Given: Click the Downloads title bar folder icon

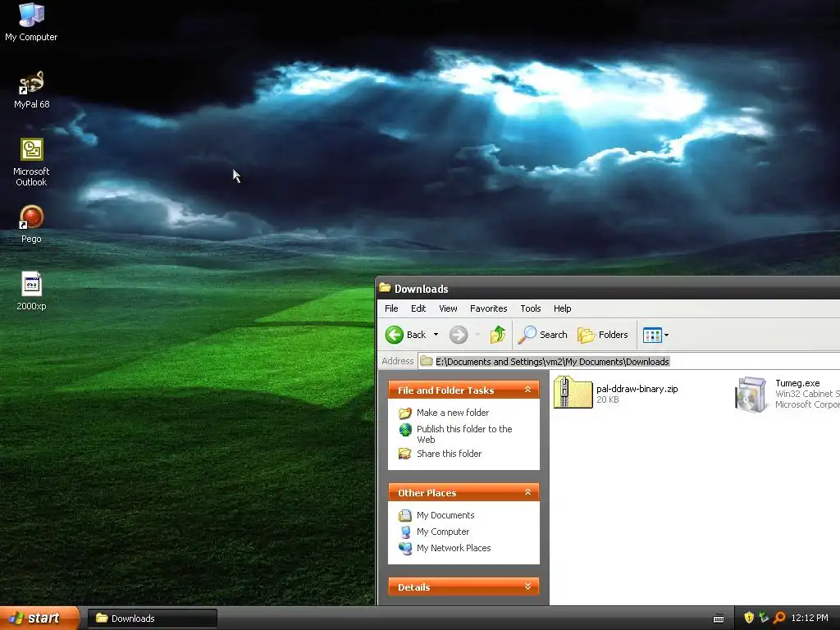Looking at the screenshot, I should coord(385,288).
